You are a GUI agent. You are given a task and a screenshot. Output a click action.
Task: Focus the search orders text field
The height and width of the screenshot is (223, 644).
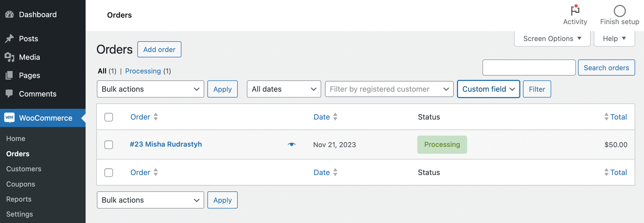[529, 68]
